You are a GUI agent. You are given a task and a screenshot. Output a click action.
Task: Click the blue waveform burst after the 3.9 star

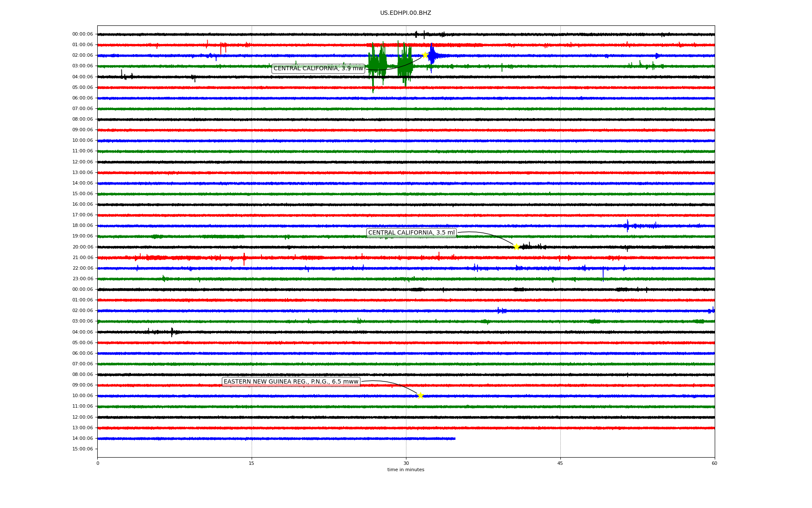pos(433,55)
